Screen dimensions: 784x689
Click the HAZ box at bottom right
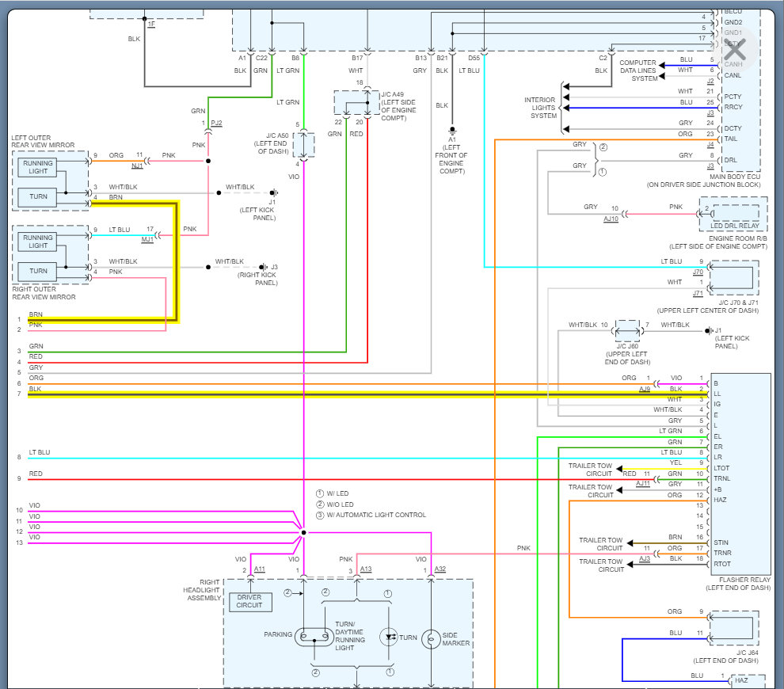pos(748,681)
